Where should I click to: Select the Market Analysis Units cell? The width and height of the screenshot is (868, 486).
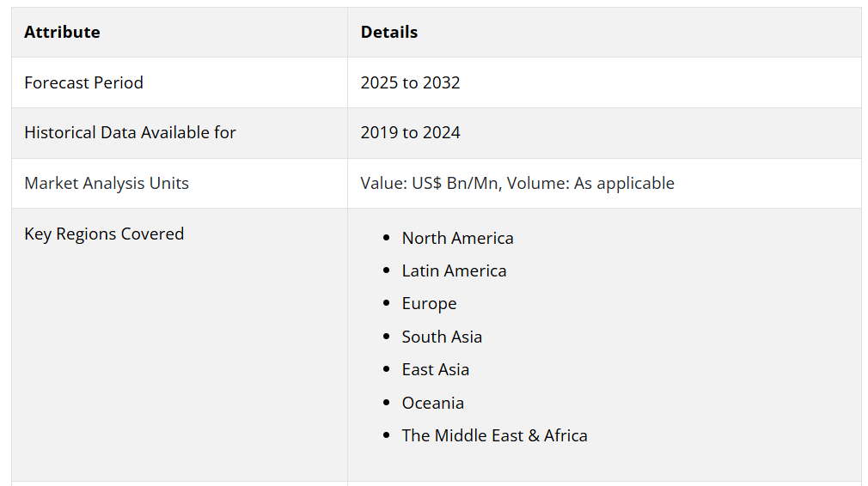click(107, 184)
